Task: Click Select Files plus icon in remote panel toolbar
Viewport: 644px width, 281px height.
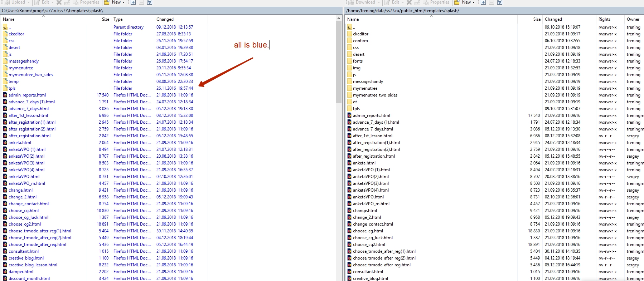Action: 483,3
